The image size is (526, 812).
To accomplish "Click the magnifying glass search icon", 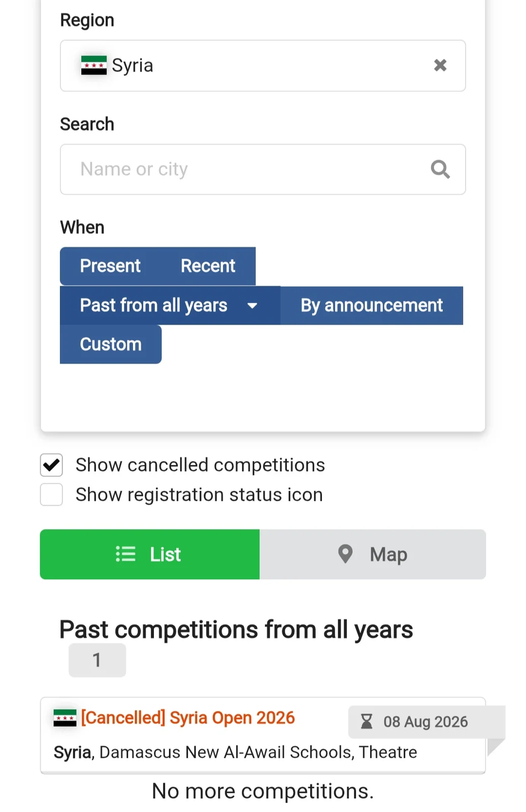I will pos(440,169).
